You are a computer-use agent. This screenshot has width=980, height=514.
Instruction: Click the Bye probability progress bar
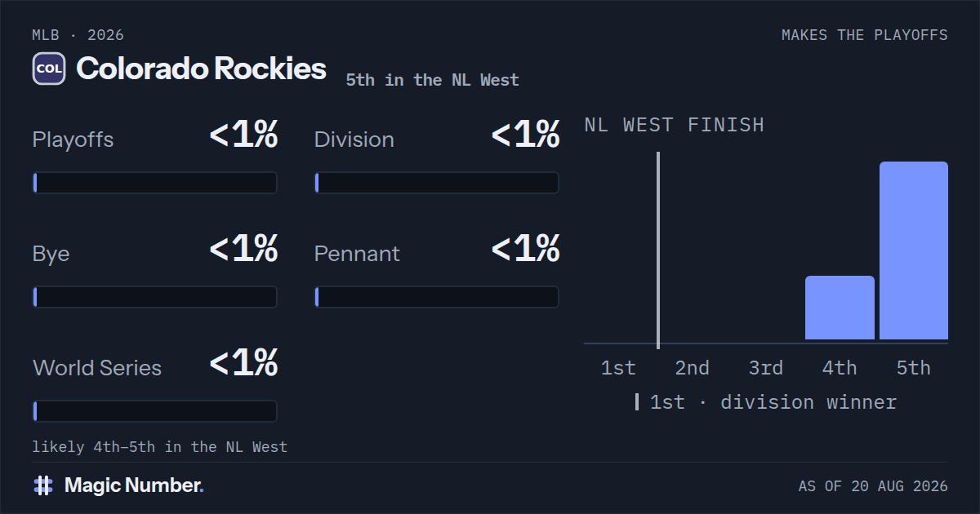pos(155,297)
